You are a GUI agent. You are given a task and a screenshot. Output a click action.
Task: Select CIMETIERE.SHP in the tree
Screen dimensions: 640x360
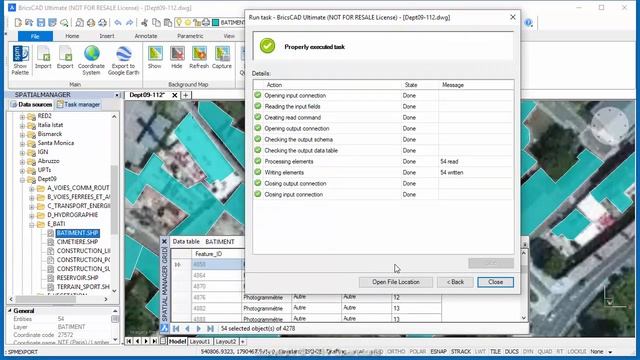[x=77, y=242]
